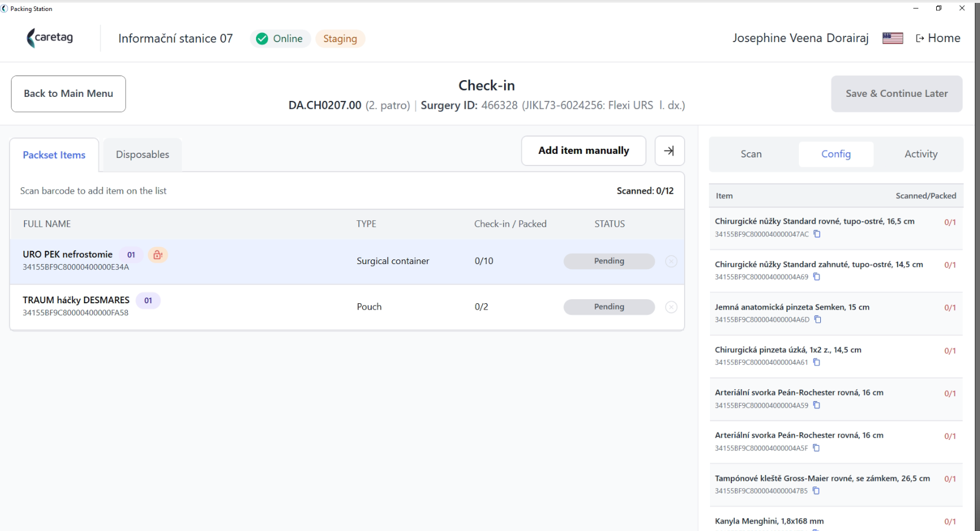The width and height of the screenshot is (980, 531).
Task: Copy ID of Chirurgická pinzeta úzká
Action: tap(816, 363)
